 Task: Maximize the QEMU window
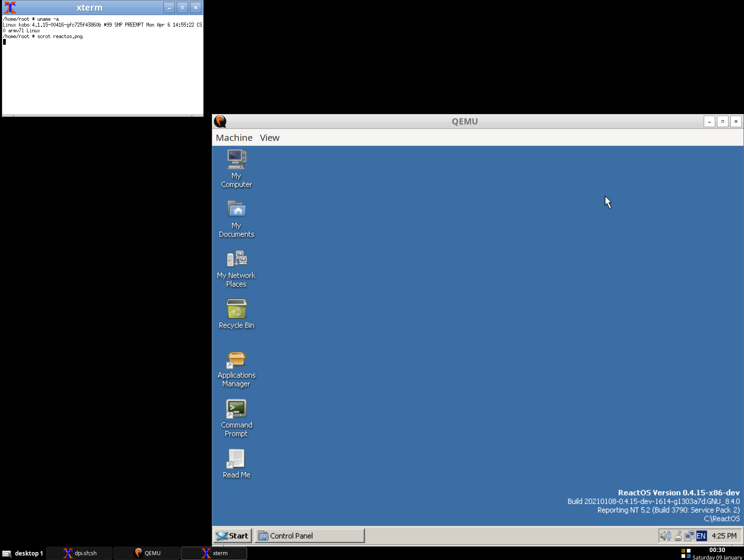click(x=723, y=121)
